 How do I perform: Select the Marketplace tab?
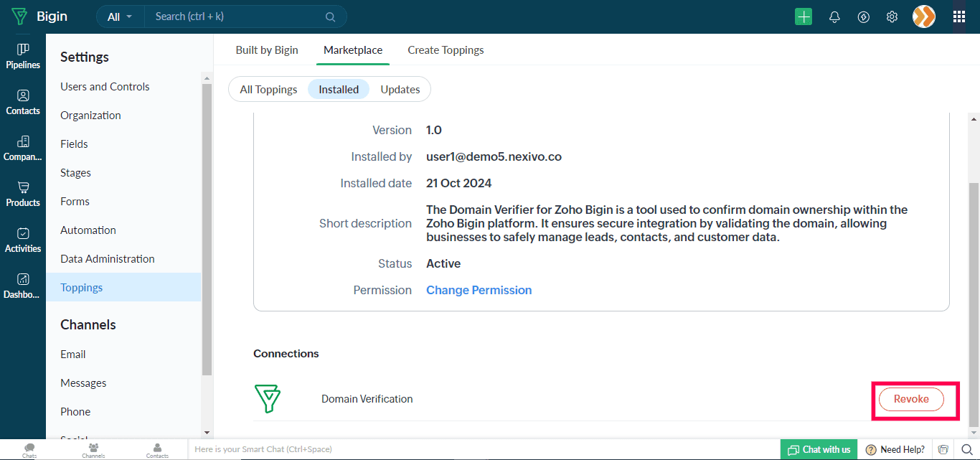pos(353,50)
